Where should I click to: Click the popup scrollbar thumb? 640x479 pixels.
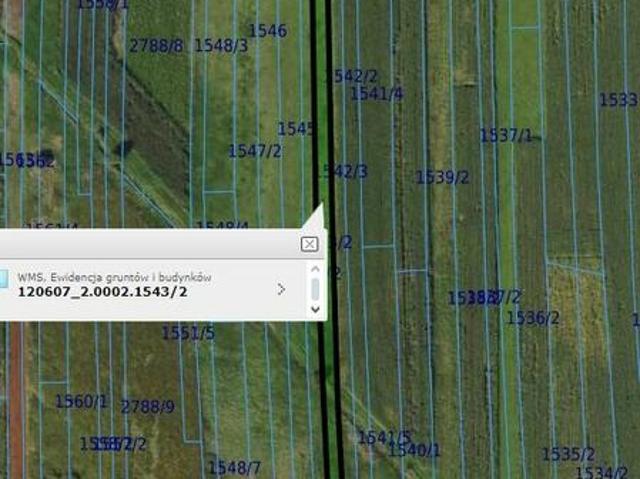tap(315, 289)
